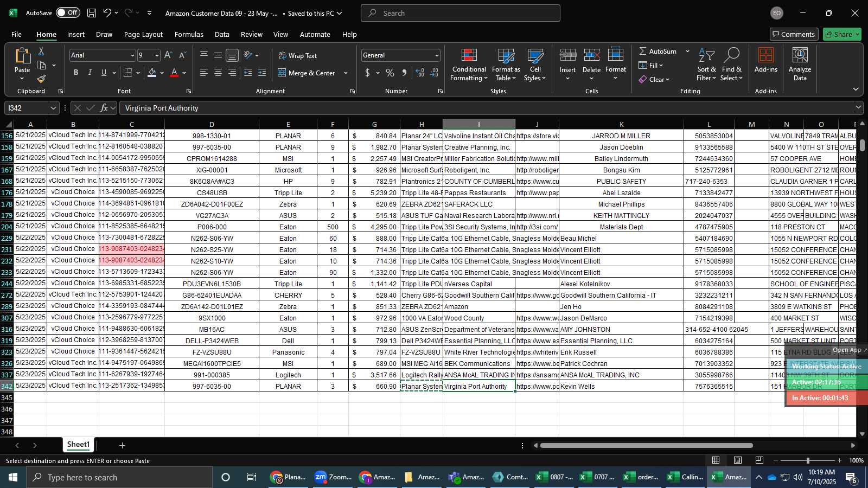Image resolution: width=868 pixels, height=488 pixels.
Task: Click the horizontal scrollbar thumb
Action: tap(646, 445)
